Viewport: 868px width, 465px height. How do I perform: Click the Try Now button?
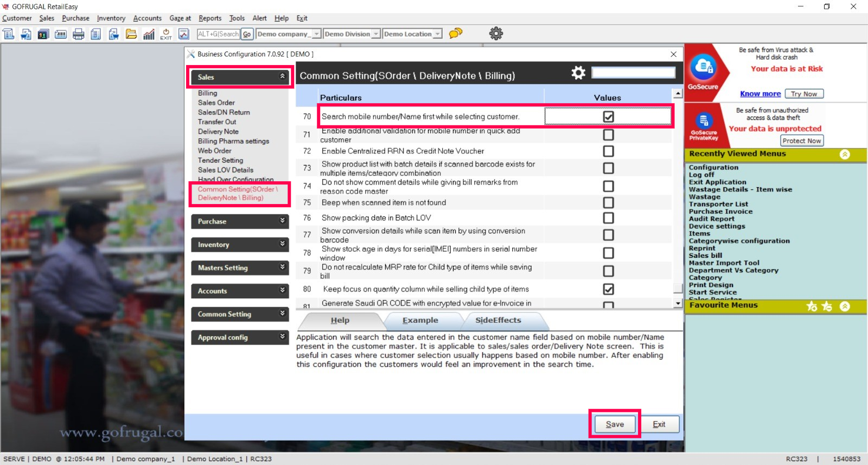click(x=803, y=94)
